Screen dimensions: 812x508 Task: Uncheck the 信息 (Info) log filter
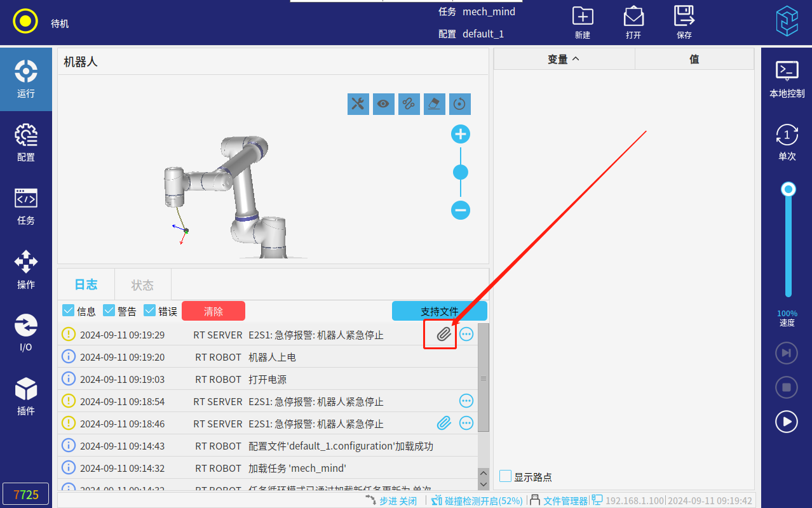pyautogui.click(x=69, y=311)
